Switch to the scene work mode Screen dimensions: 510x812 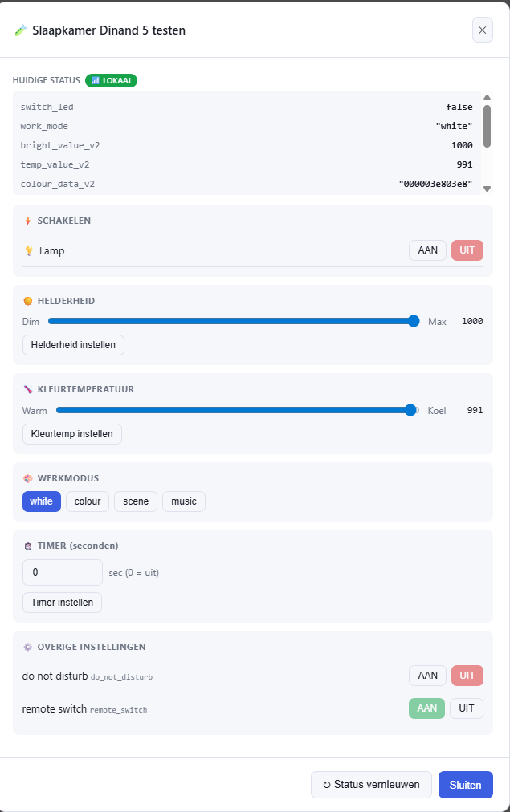pos(136,501)
